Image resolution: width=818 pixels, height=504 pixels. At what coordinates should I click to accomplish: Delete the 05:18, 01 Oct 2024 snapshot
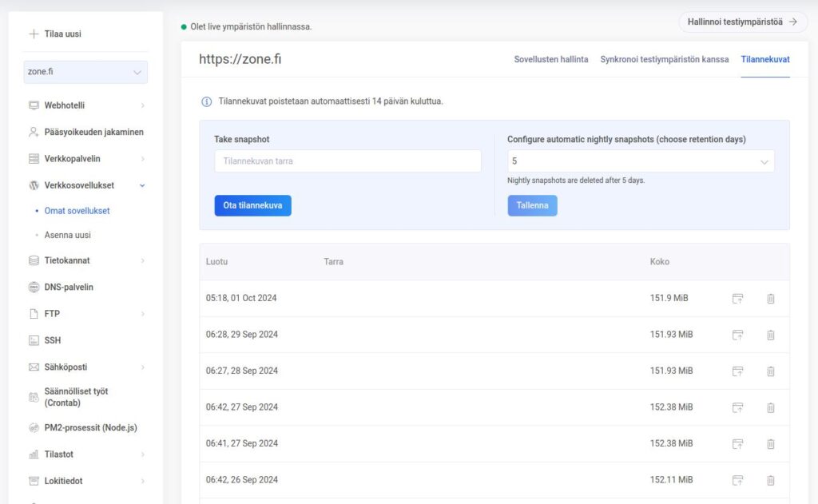pyautogui.click(x=770, y=299)
